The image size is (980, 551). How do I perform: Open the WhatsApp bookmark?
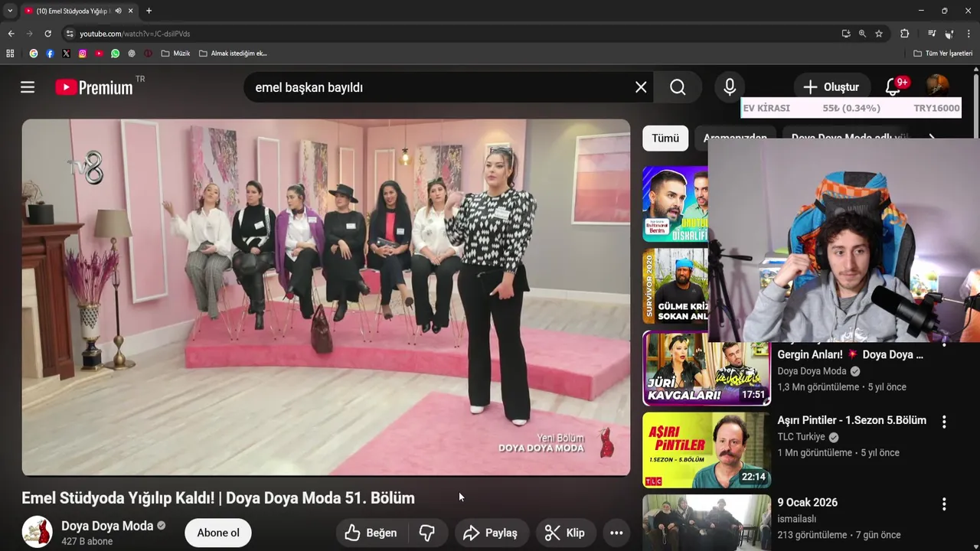pyautogui.click(x=115, y=54)
